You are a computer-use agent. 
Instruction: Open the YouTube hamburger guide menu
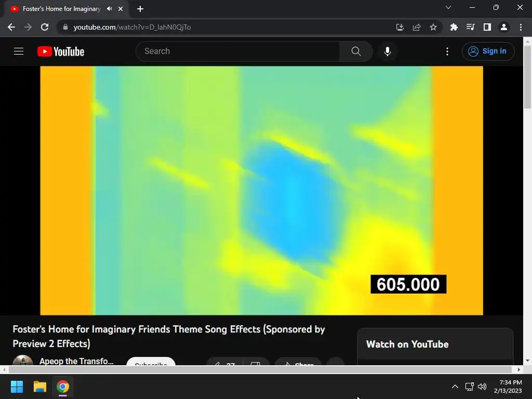19,51
